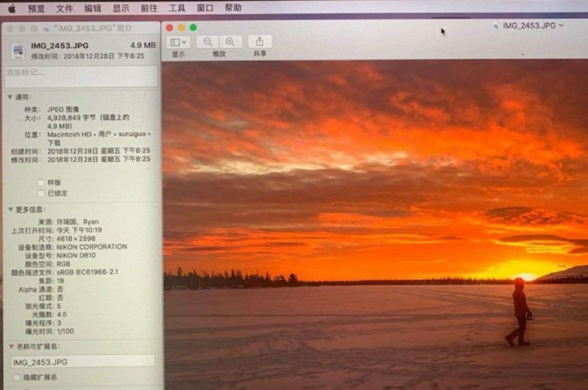Open the 预览 application menu
The image size is (588, 390).
pos(37,8)
